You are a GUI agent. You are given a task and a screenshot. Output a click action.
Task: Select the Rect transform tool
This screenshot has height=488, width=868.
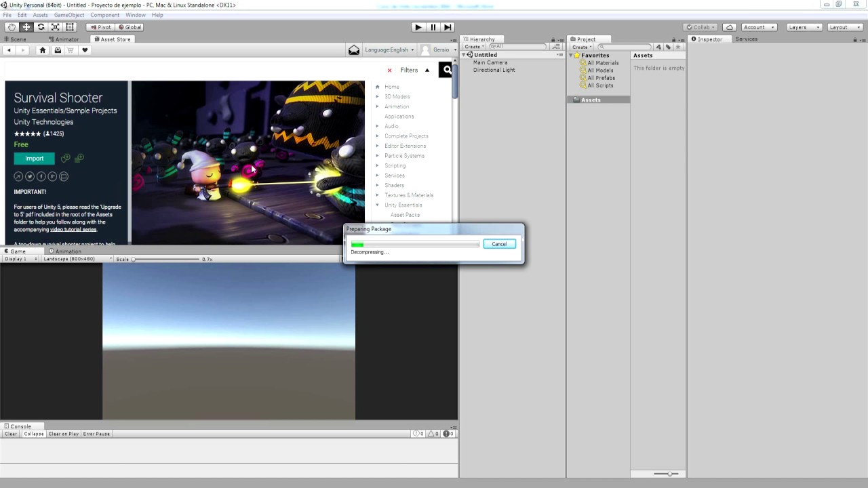pos(70,27)
